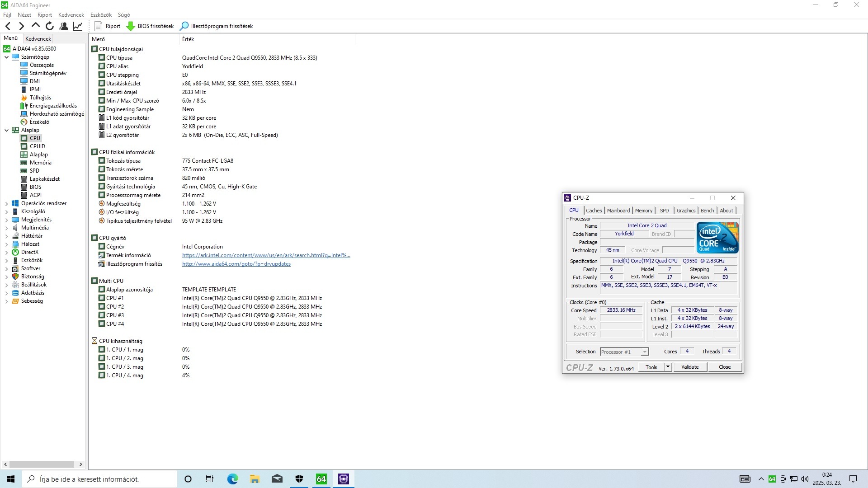The height and width of the screenshot is (488, 868).
Task: Select the Memória tree item
Action: point(40,163)
